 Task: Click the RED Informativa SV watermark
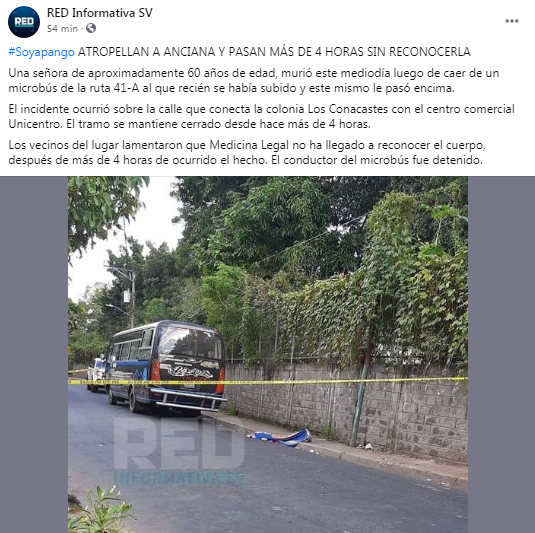click(x=179, y=449)
